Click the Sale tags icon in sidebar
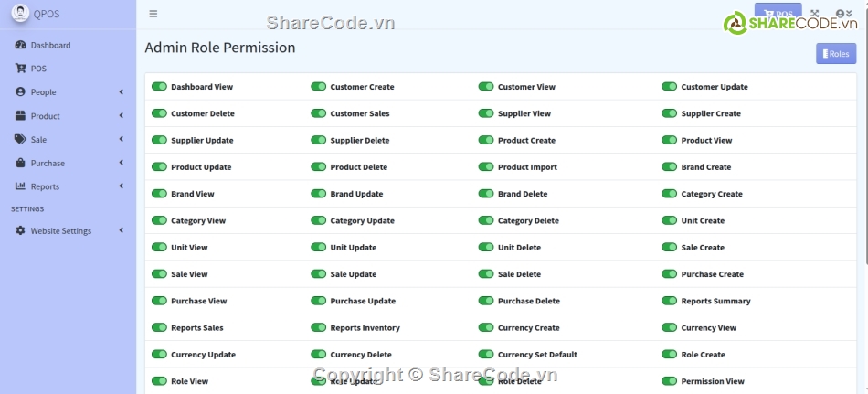Viewport: 868px width, 394px height. [x=20, y=139]
